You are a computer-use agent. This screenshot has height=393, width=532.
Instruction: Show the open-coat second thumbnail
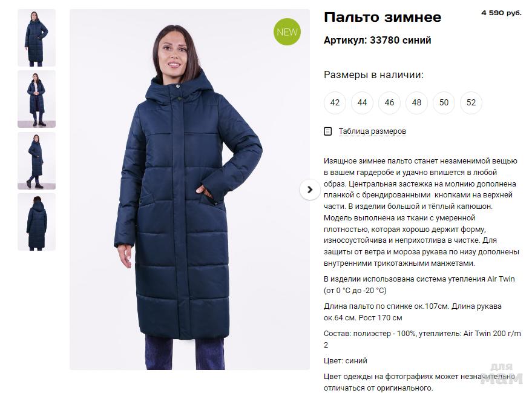tap(37, 99)
